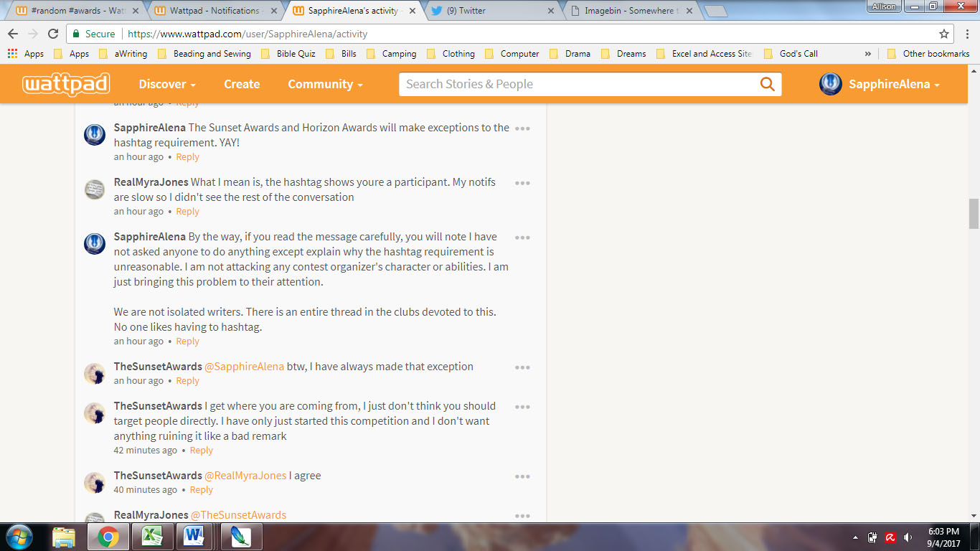Open the Apps grid shortcut in bookmarks bar
The height and width of the screenshot is (551, 980).
(26, 54)
